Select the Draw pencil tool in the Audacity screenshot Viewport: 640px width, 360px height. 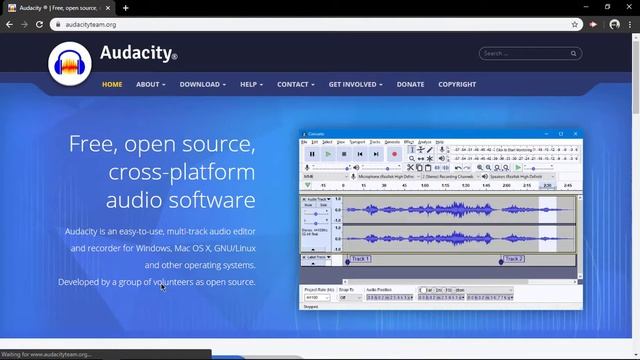tap(429, 149)
